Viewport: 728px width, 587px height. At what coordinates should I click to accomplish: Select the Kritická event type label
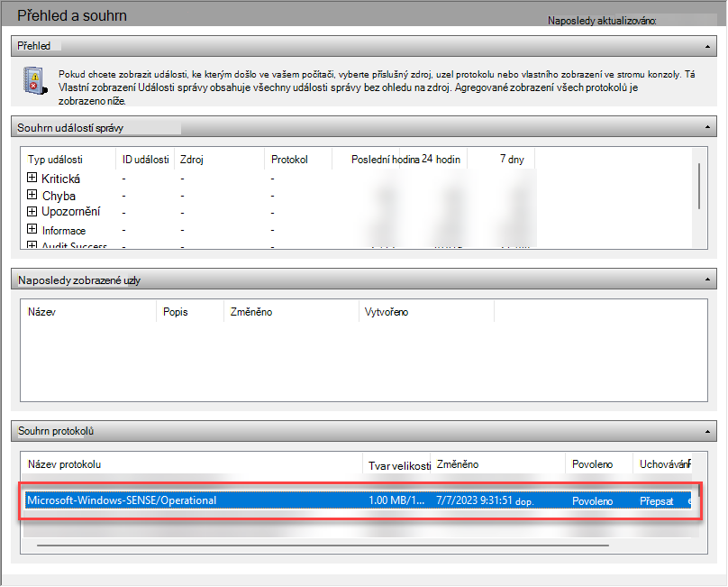click(61, 179)
